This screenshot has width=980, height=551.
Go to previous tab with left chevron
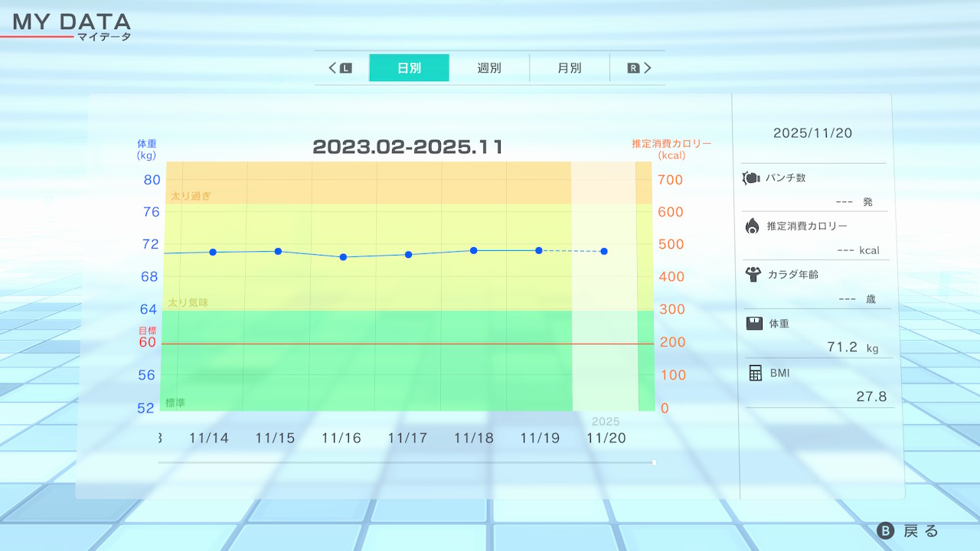tap(332, 68)
